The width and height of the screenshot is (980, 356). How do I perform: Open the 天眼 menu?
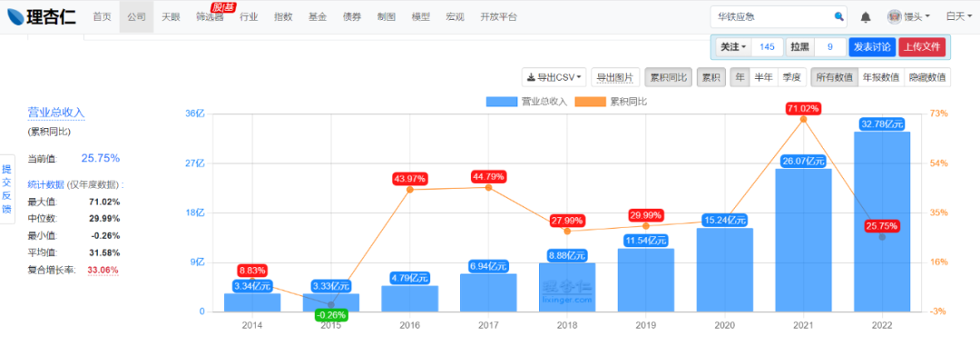pos(171,17)
